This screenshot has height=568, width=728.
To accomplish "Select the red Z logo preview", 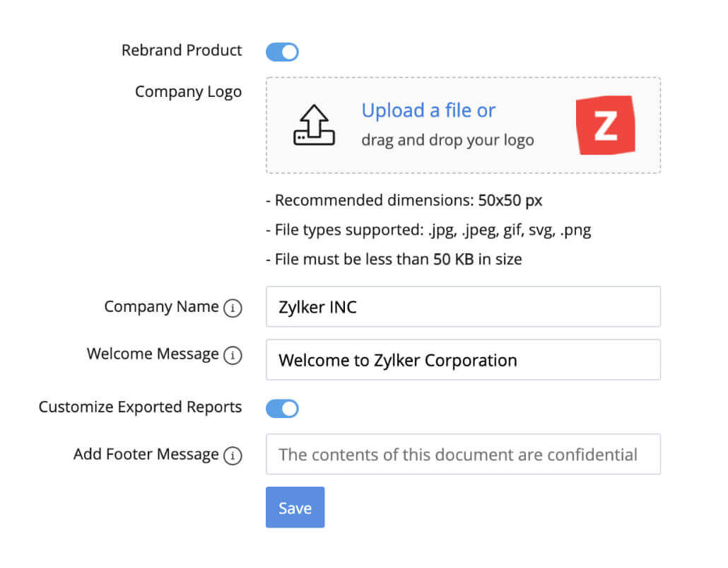I will click(606, 125).
